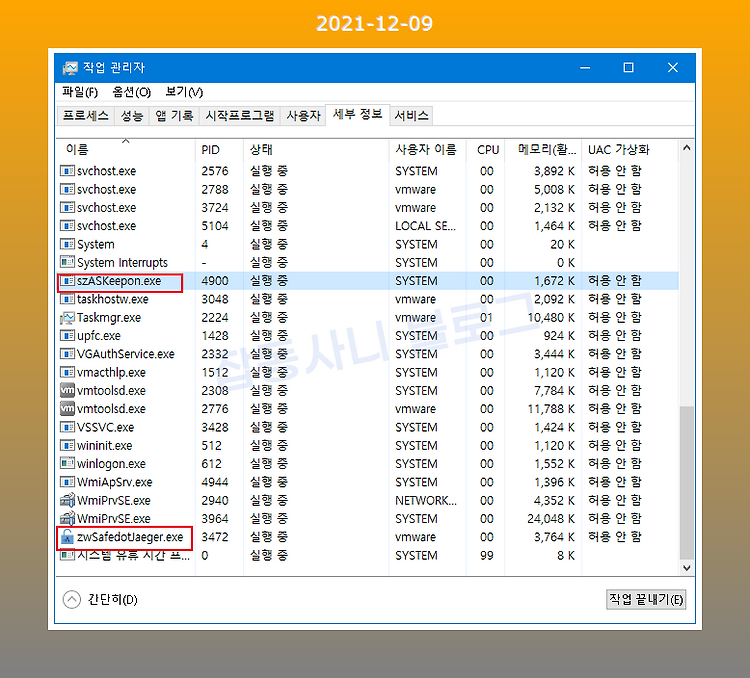Click the System process icon PID 4
The width and height of the screenshot is (750, 678).
click(67, 245)
